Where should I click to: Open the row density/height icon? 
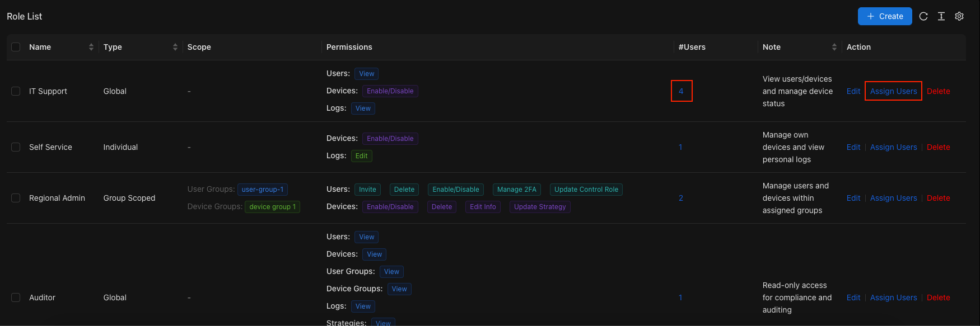pos(941,16)
